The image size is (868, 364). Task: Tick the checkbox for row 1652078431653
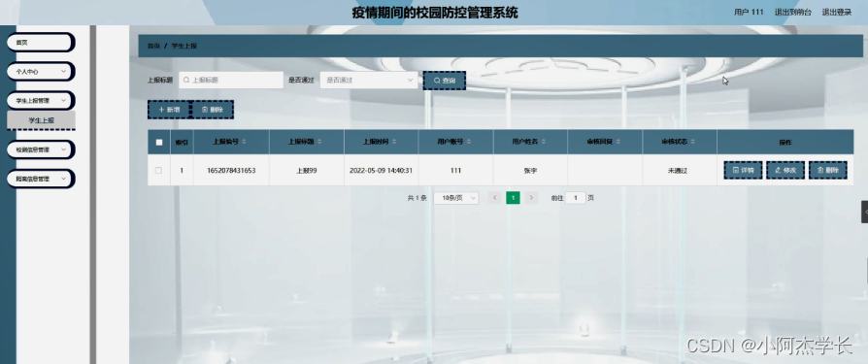[x=158, y=171]
